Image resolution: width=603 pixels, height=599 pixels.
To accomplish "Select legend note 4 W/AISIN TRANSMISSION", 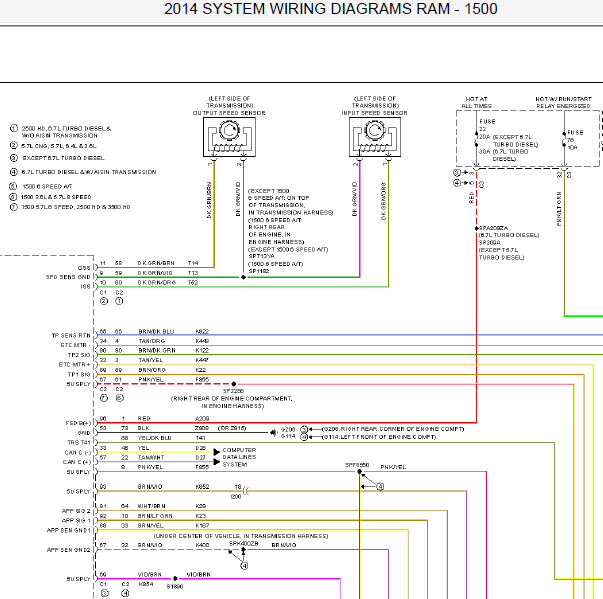I will point(83,172).
